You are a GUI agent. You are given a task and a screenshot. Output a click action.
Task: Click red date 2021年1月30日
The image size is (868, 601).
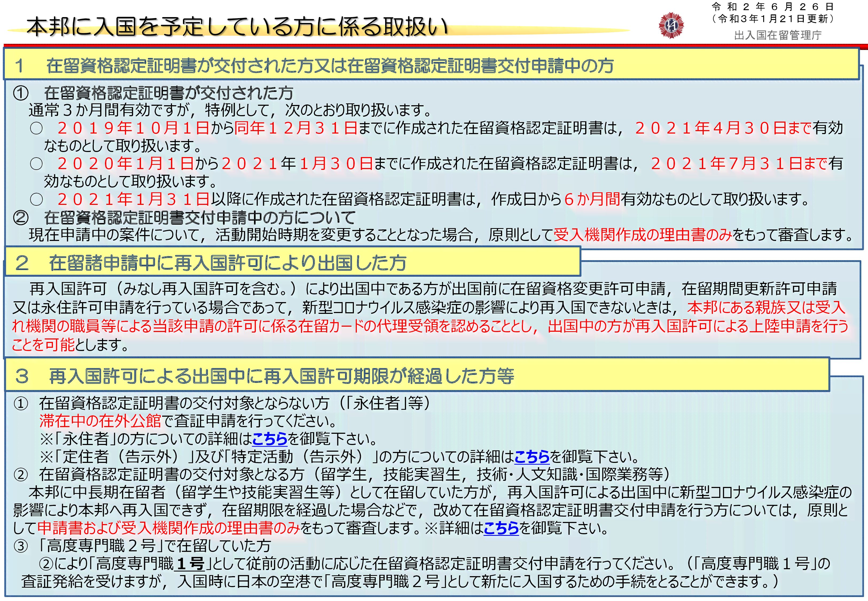click(x=297, y=163)
